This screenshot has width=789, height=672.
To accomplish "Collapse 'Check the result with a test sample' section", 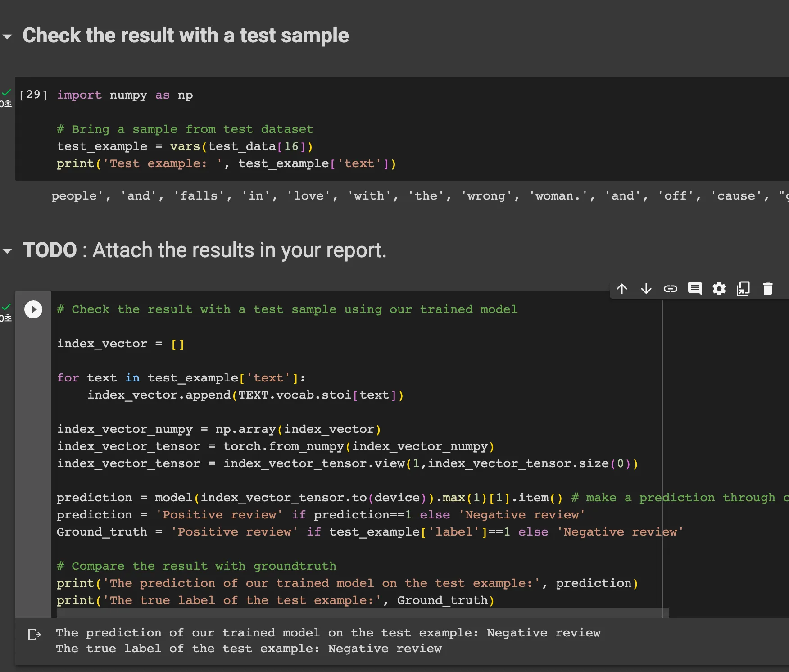I will click(7, 36).
